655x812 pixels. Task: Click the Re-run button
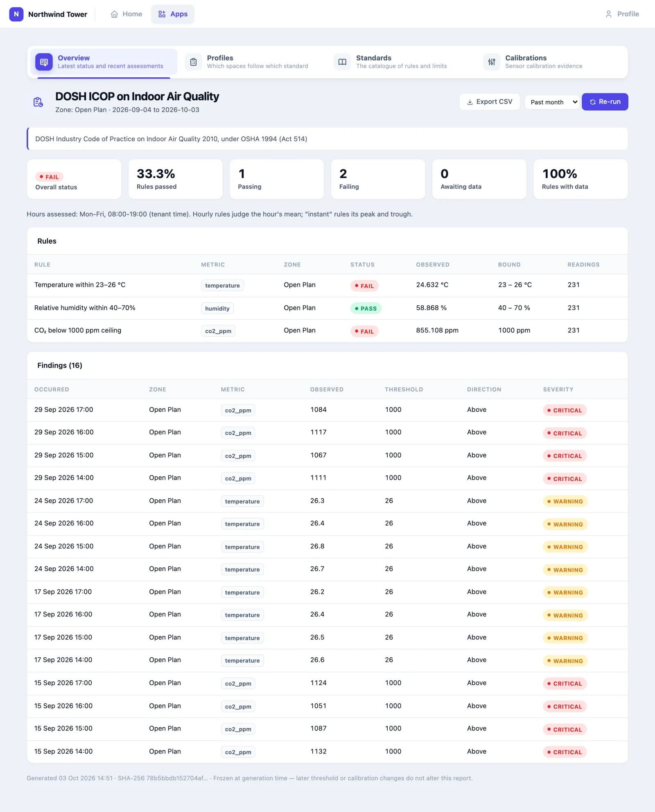[605, 102]
